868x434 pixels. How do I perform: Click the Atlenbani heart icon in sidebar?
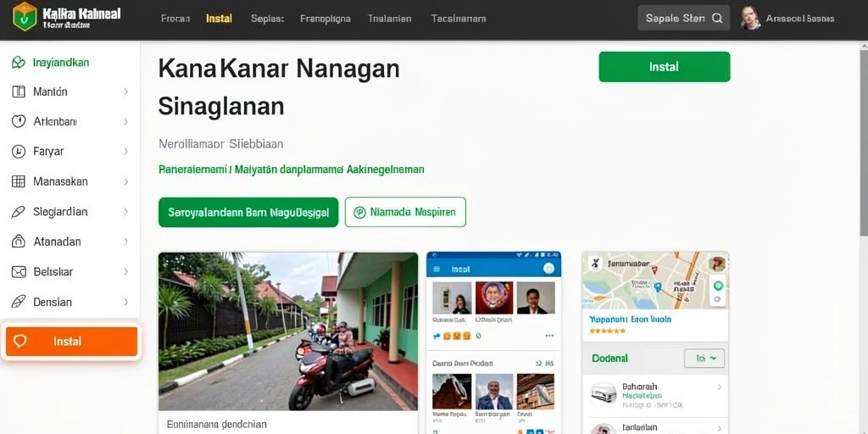tap(19, 121)
